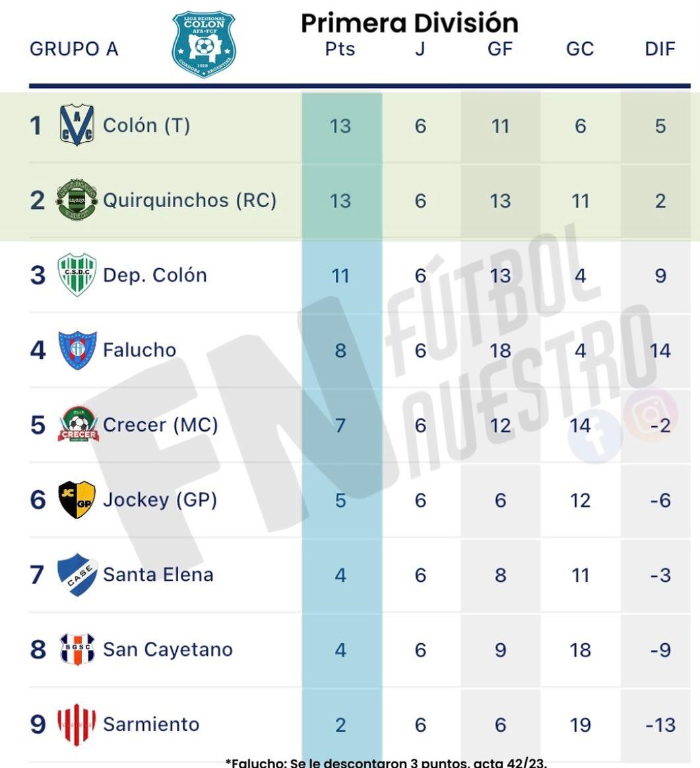This screenshot has height=768, width=700.
Task: Click the Primera División title
Action: tap(410, 22)
